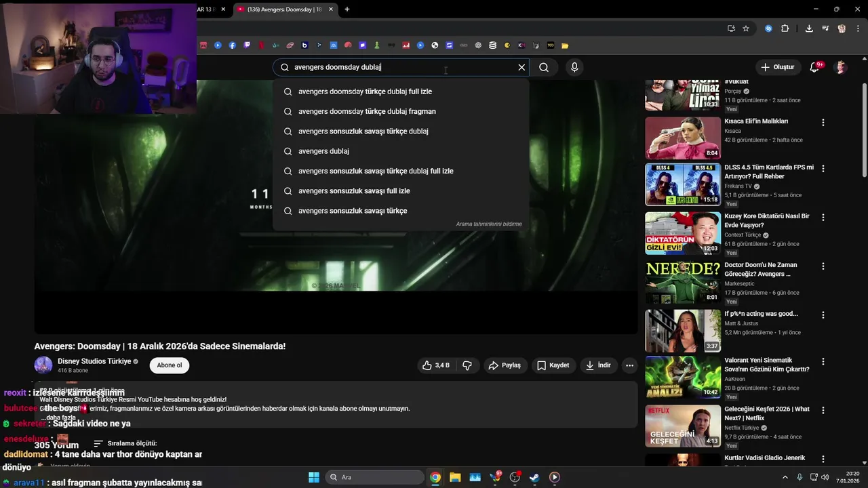Open Chrome from the taskbar
This screenshot has width=868, height=488.
[x=435, y=477]
